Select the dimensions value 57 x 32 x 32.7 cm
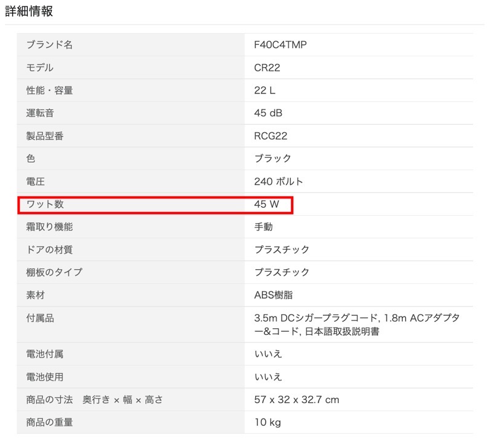 [x=296, y=399]
